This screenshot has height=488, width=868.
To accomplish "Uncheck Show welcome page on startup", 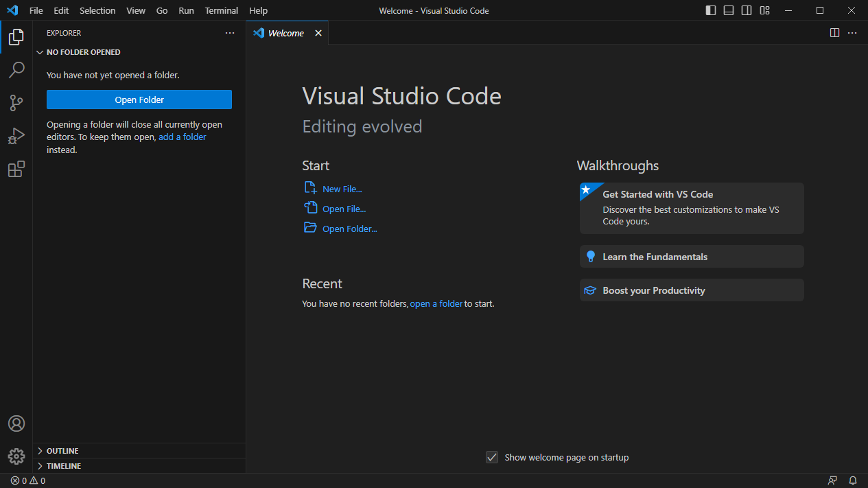I will pos(492,457).
